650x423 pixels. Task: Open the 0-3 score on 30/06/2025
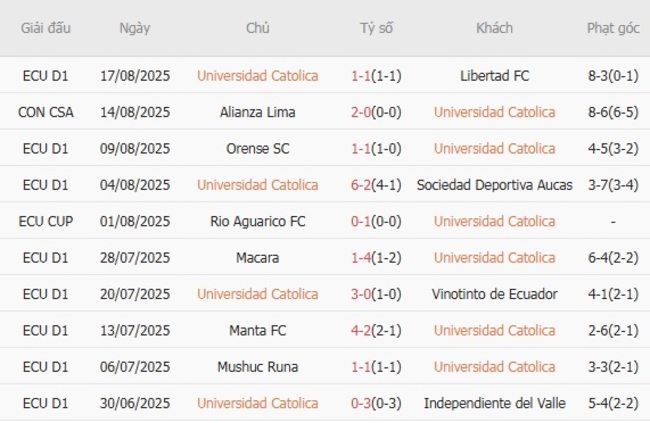(x=362, y=403)
